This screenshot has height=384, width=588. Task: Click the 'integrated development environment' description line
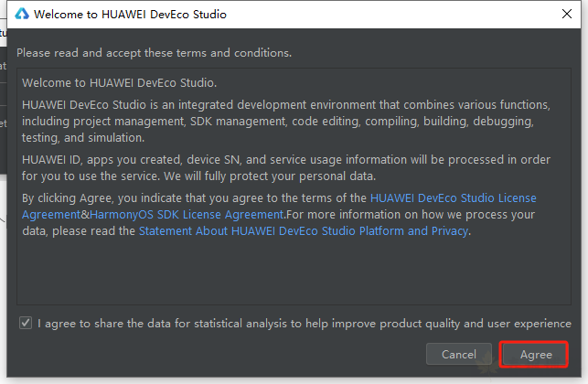pyautogui.click(x=285, y=104)
